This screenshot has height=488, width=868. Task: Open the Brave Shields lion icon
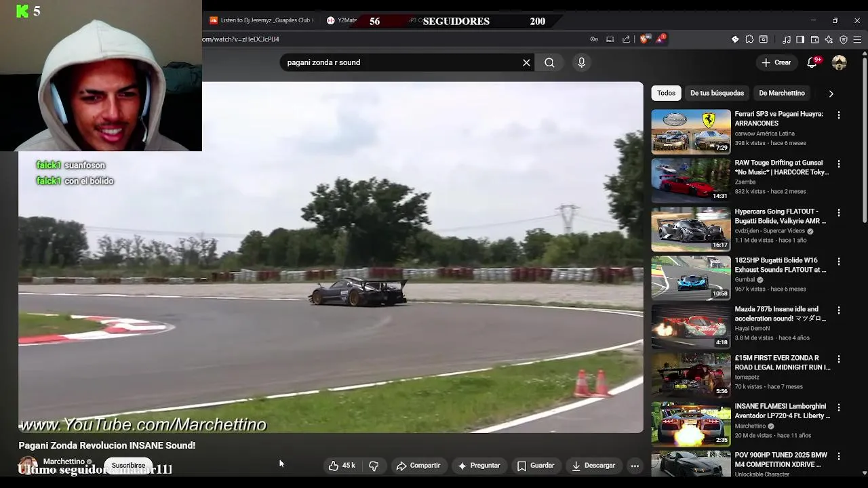coord(644,39)
